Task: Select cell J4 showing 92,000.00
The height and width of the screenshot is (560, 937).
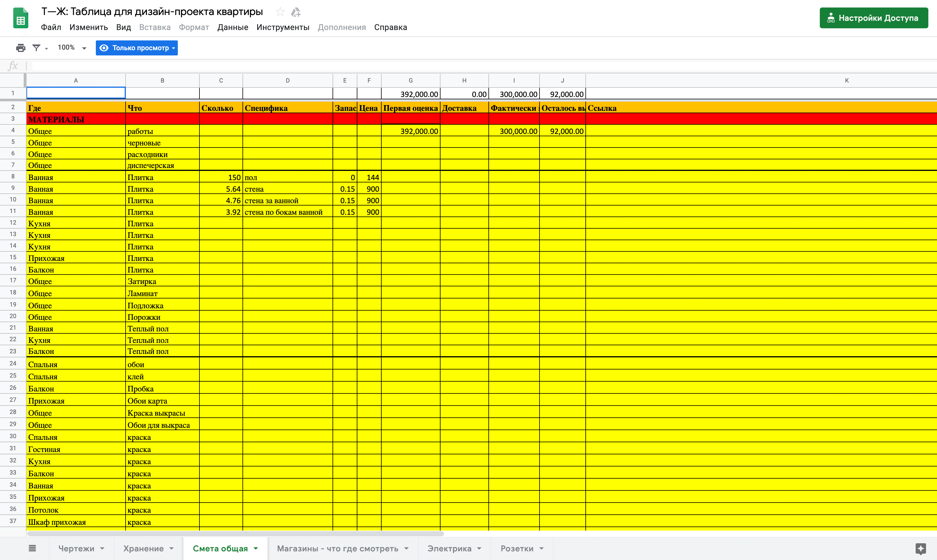Action: [563, 130]
